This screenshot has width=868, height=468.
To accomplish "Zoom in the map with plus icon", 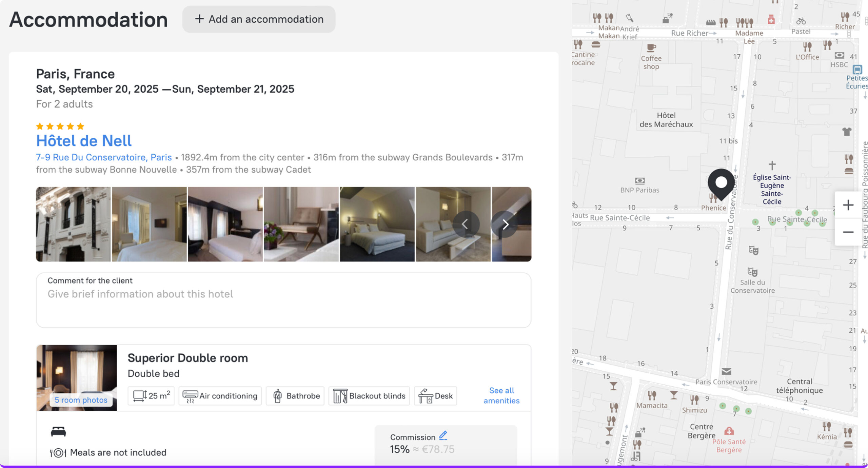I will [848, 205].
